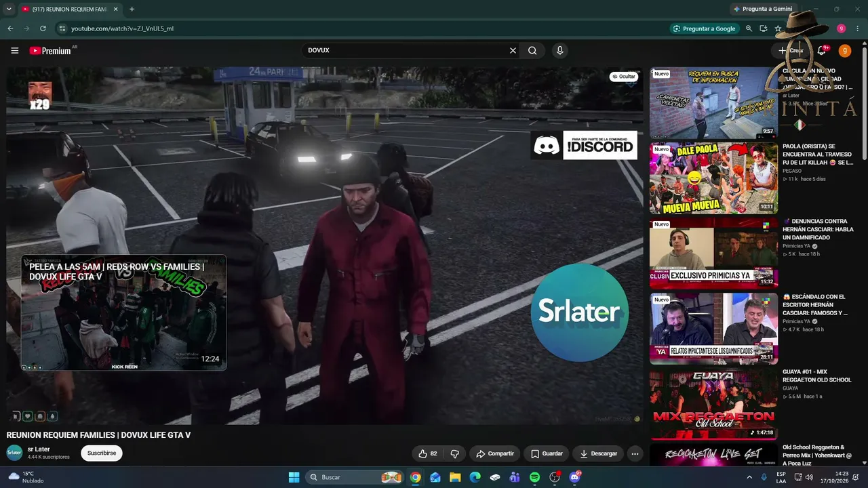Open the DALE PAOLA video thumbnail

point(713,178)
